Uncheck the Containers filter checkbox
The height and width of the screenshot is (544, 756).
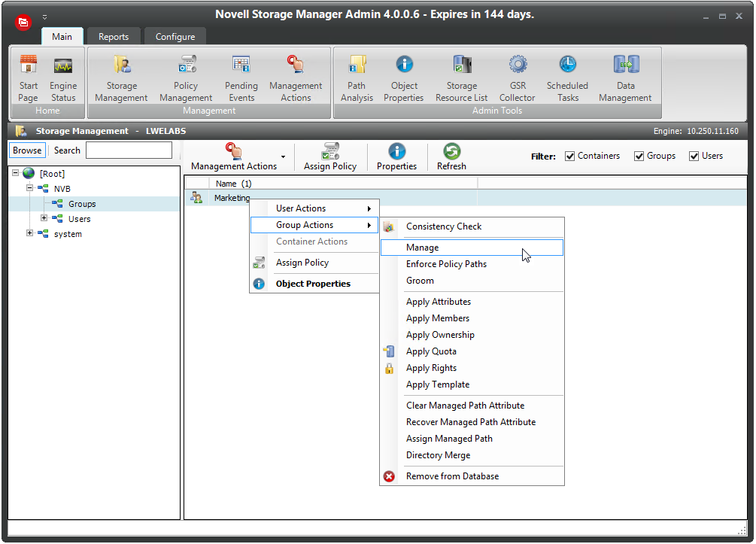[570, 157]
